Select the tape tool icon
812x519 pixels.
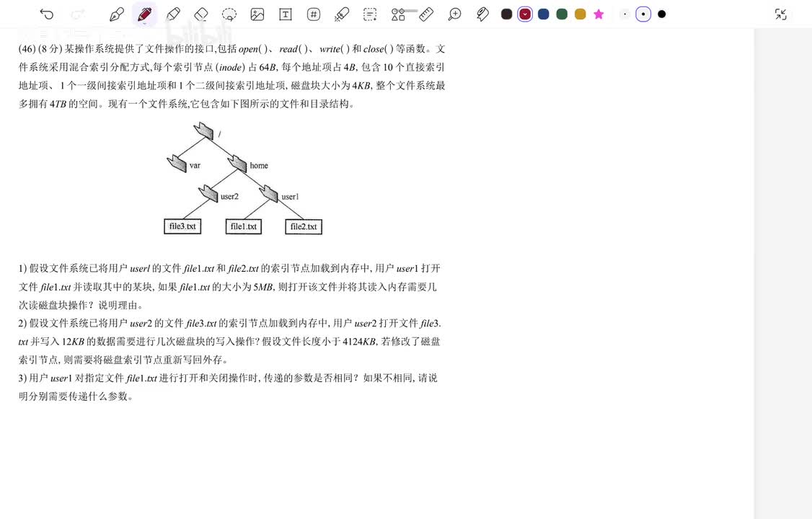click(x=482, y=14)
